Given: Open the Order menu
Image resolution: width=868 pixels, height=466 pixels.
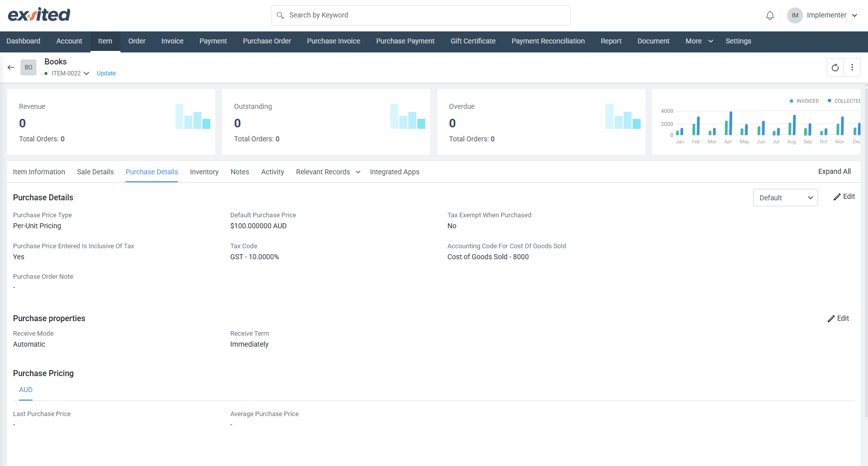Looking at the screenshot, I should point(137,41).
